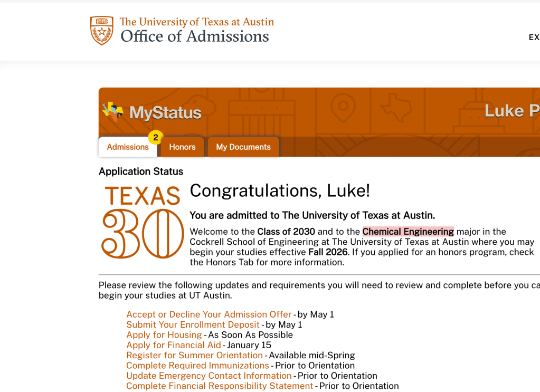The height and width of the screenshot is (392, 540).
Task: Click the Texas 30 class logo
Action: click(143, 222)
